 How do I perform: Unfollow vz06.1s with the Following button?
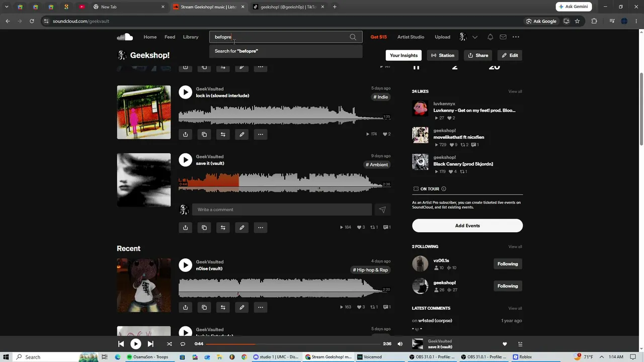pyautogui.click(x=508, y=264)
